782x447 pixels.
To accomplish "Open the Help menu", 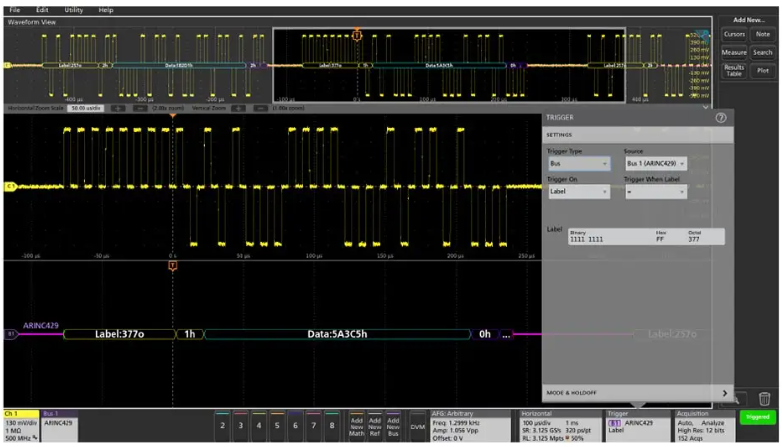I will pyautogui.click(x=106, y=10).
